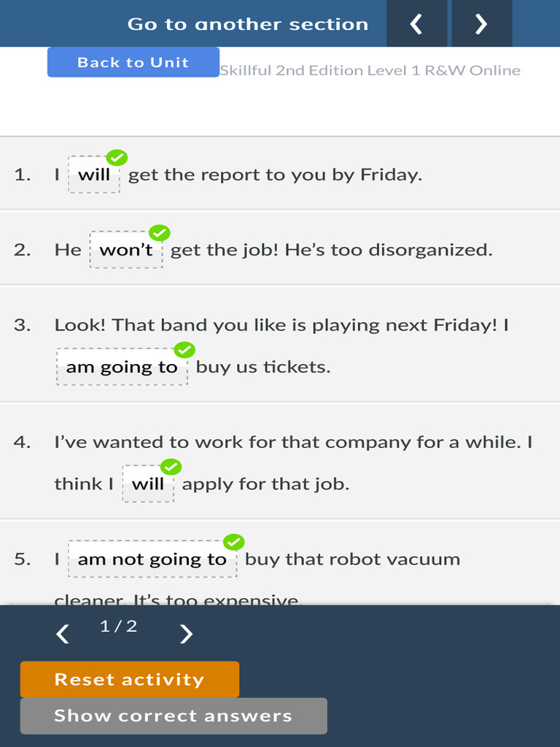Click Show correct answers button
This screenshot has width=560, height=747.
point(174,716)
